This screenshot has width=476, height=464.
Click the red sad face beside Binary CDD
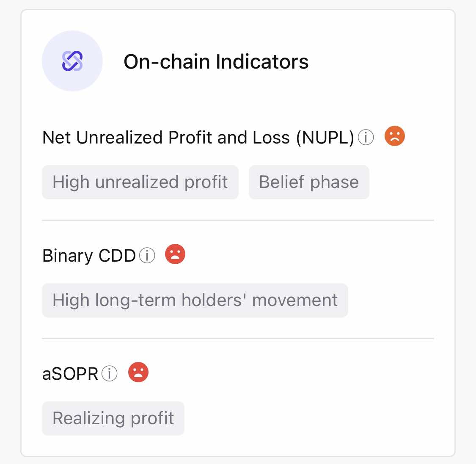175,254
